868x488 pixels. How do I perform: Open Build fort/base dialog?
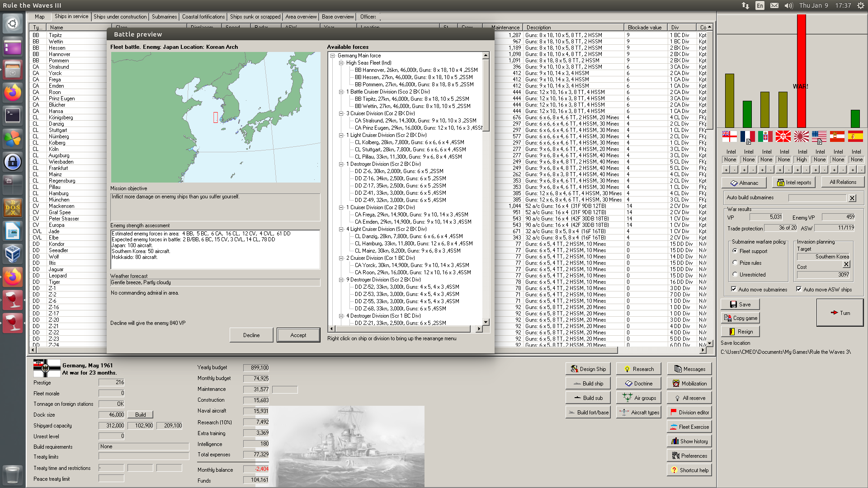(x=588, y=412)
